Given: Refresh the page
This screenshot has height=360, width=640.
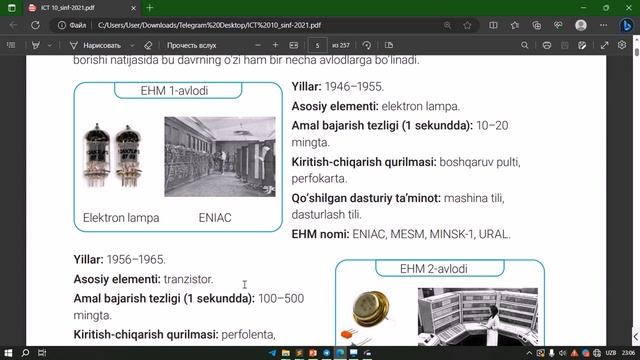Looking at the screenshot, I should (36, 25).
